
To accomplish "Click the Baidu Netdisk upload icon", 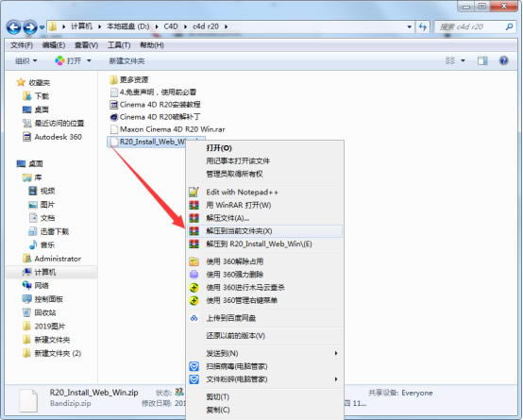I will 194,318.
